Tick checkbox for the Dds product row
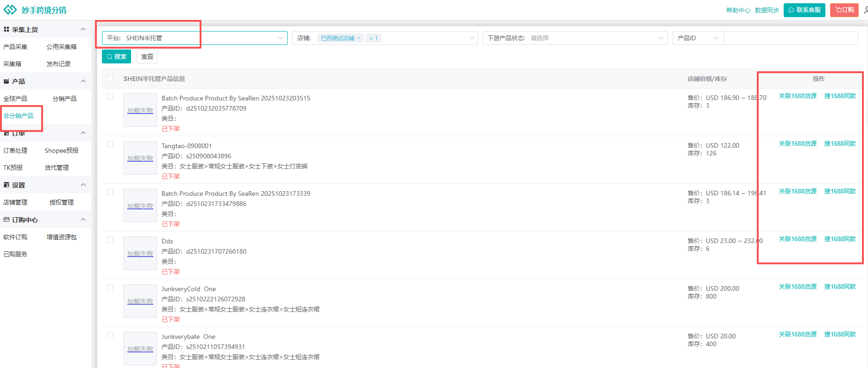The width and height of the screenshot is (868, 368). pyautogui.click(x=110, y=240)
